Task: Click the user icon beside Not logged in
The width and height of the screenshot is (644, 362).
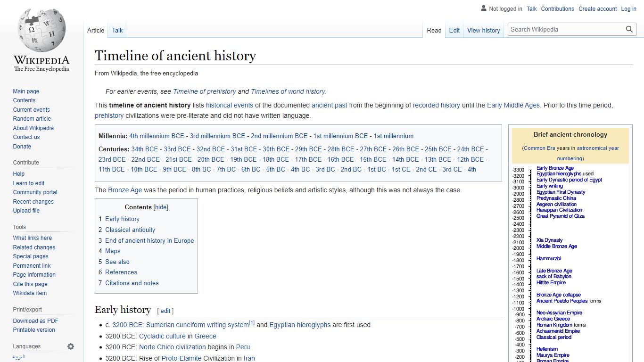Action: (x=484, y=8)
